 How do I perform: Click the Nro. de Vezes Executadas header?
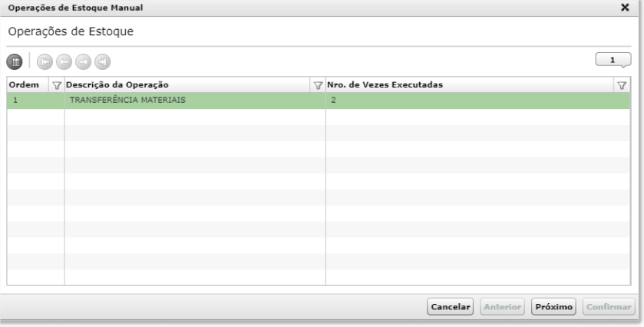(x=385, y=85)
